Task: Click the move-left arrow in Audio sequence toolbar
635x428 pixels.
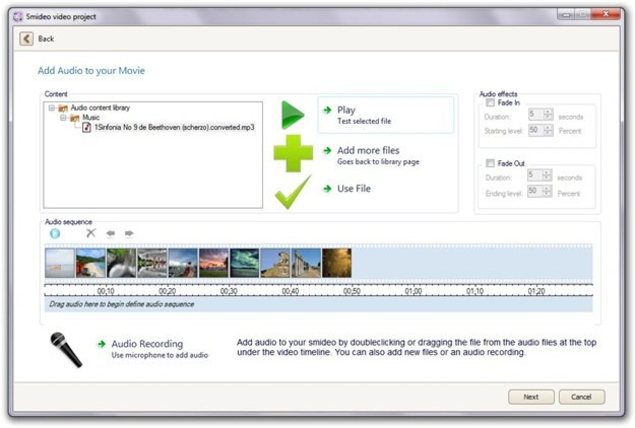Action: [x=110, y=233]
